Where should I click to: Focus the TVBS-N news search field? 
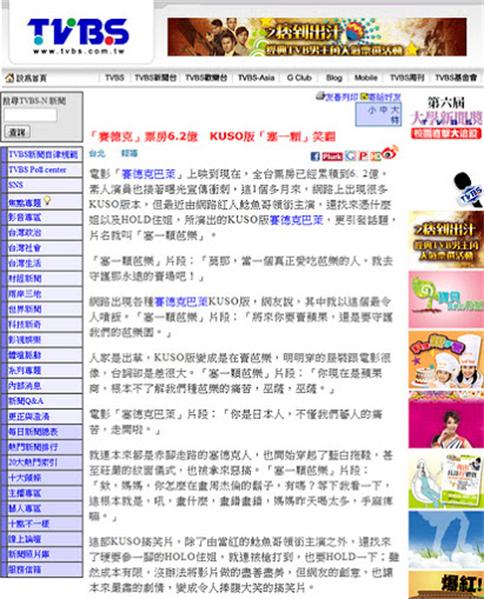point(30,115)
